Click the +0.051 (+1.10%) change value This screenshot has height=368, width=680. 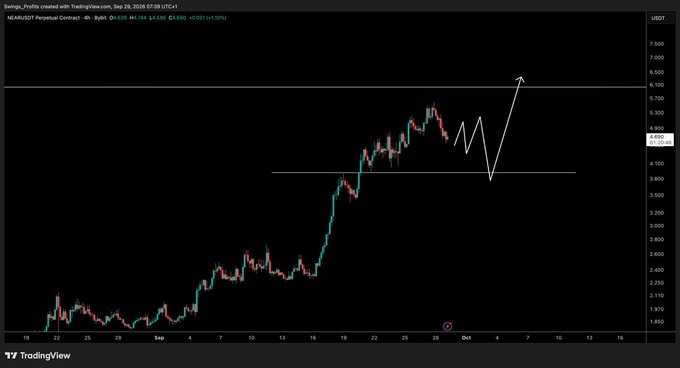click(x=207, y=18)
